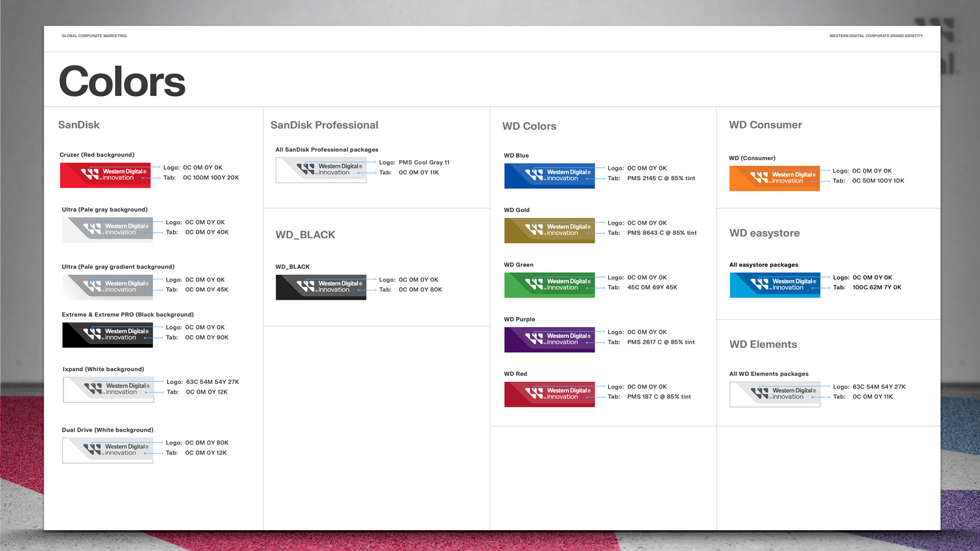Click the WD Blue logo swatch
Screen dimensions: 980x551
(x=549, y=176)
